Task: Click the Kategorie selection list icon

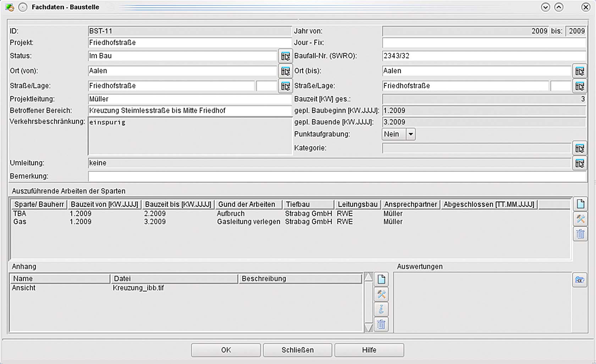Action: click(x=579, y=148)
